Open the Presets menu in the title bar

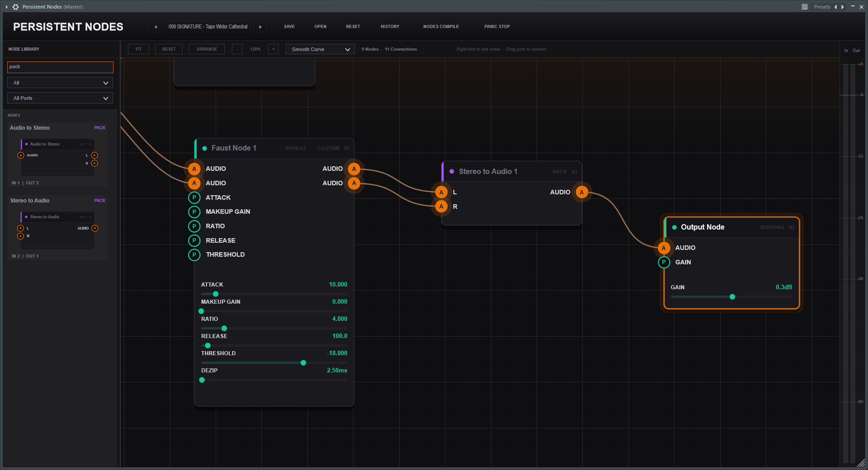[x=822, y=7]
